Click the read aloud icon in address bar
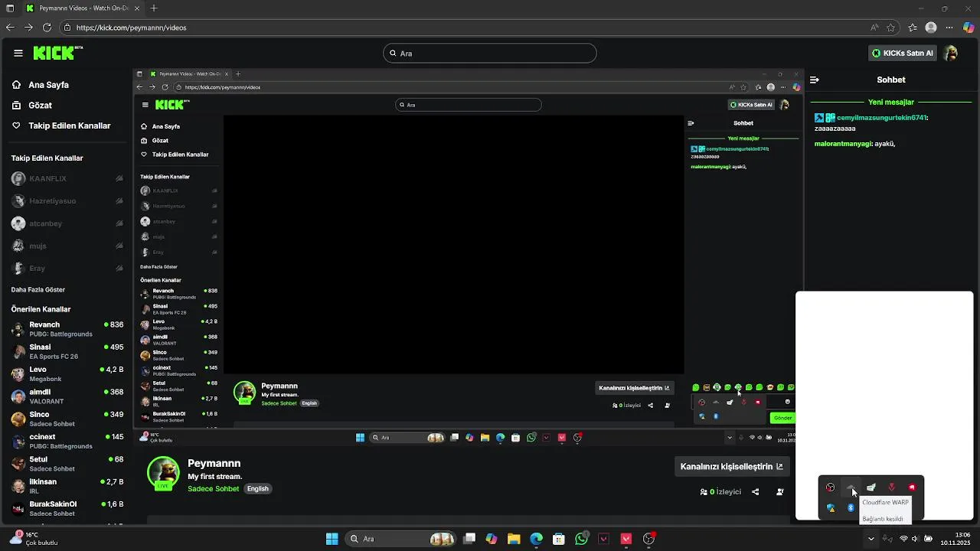This screenshot has height=551, width=980. [874, 28]
